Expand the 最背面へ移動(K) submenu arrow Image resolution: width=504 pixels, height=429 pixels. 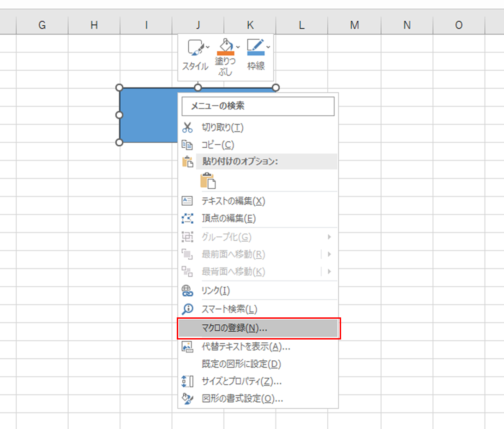point(329,272)
